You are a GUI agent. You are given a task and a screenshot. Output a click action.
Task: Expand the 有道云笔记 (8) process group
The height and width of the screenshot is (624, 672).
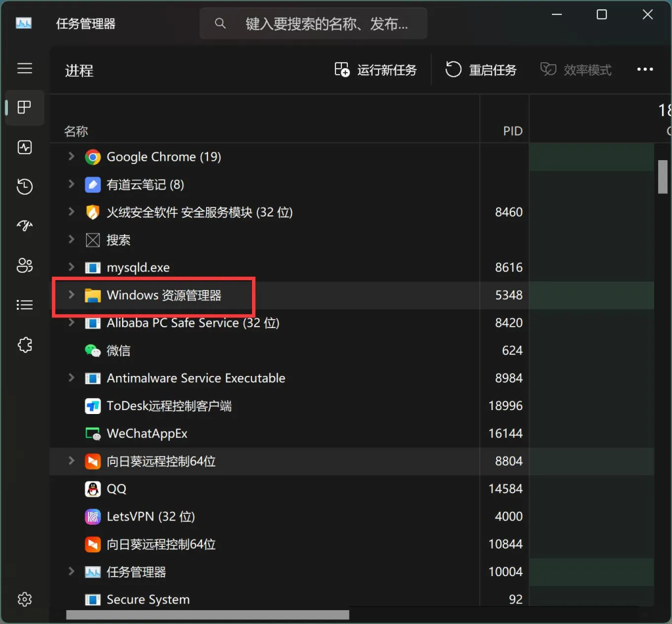click(x=71, y=184)
